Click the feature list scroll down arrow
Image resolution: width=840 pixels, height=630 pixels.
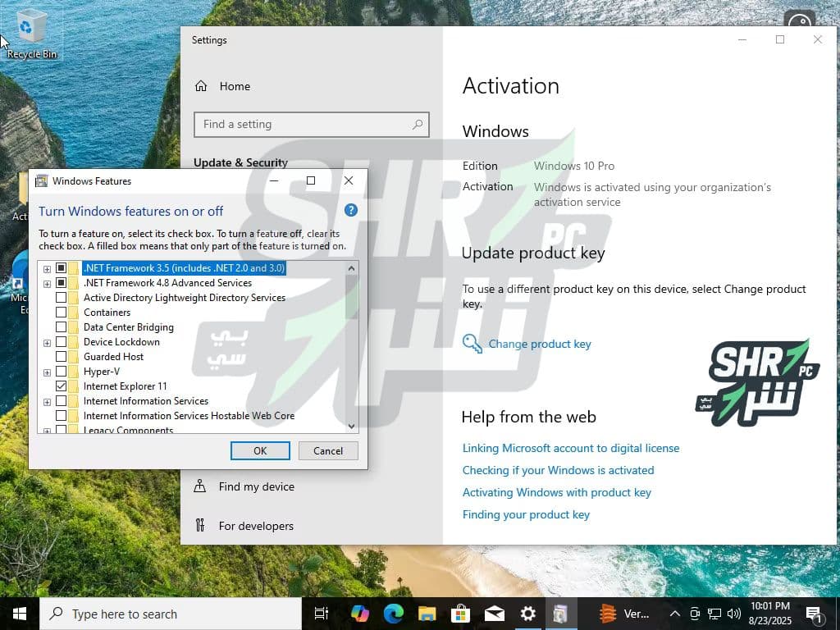pyautogui.click(x=351, y=426)
